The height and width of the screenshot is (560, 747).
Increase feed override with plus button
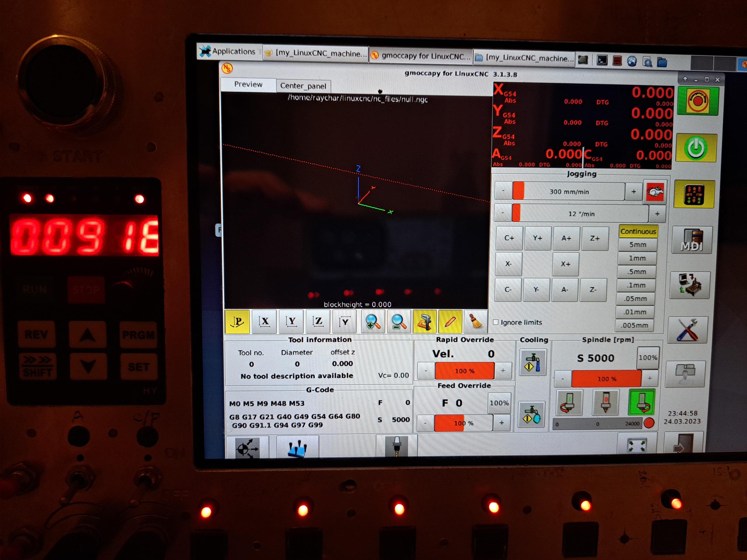(x=501, y=423)
